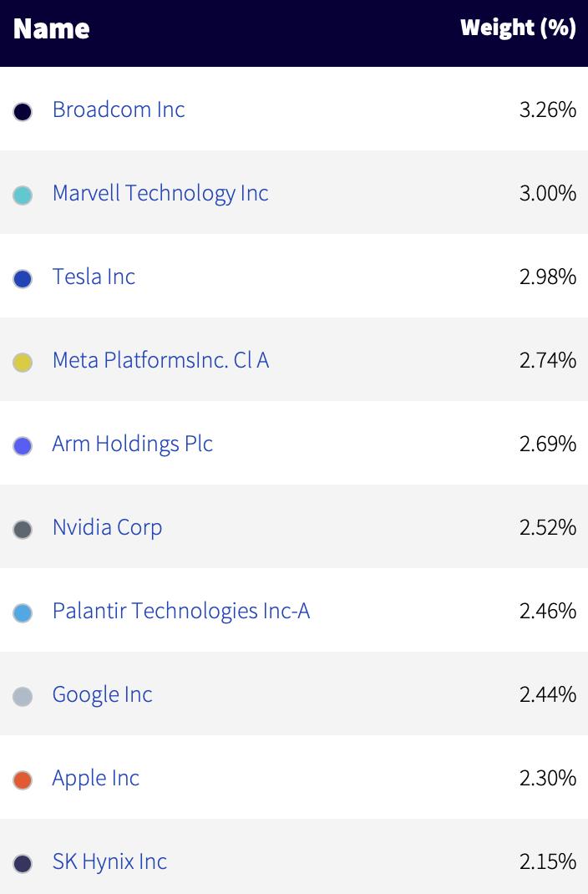The height and width of the screenshot is (894, 588).
Task: Open Palantir Technologies Inc-A link
Action: (x=180, y=612)
